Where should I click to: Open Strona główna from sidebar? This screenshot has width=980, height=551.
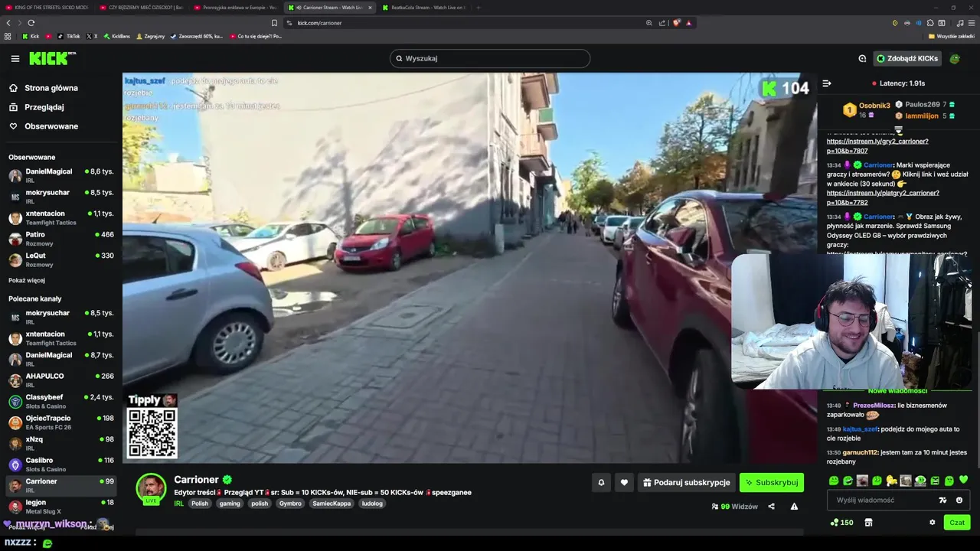[51, 88]
